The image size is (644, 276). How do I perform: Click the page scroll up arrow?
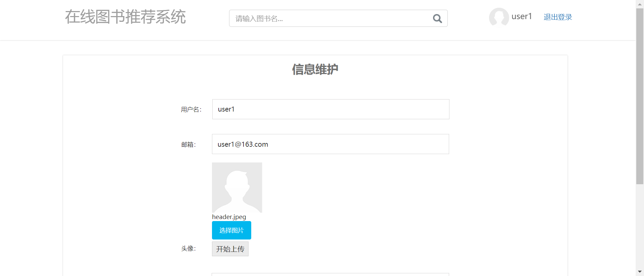coord(640,4)
